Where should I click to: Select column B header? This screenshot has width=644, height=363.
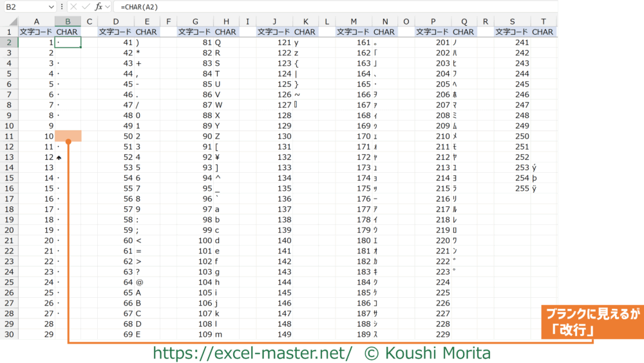point(68,21)
